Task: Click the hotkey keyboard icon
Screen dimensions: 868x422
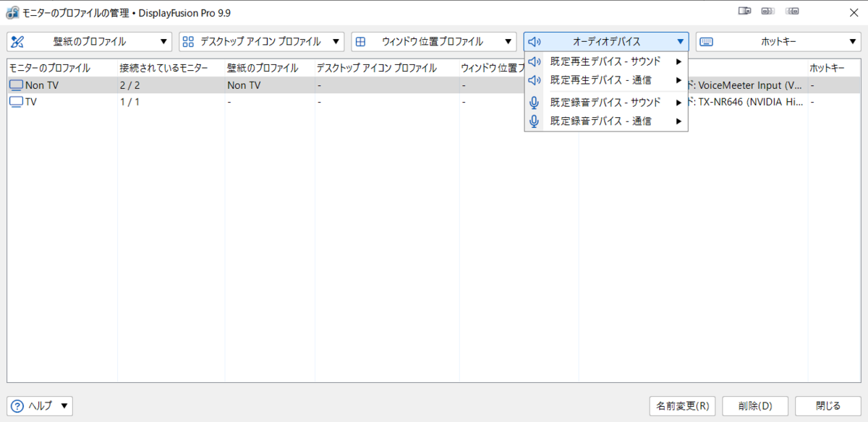Action: tap(706, 41)
